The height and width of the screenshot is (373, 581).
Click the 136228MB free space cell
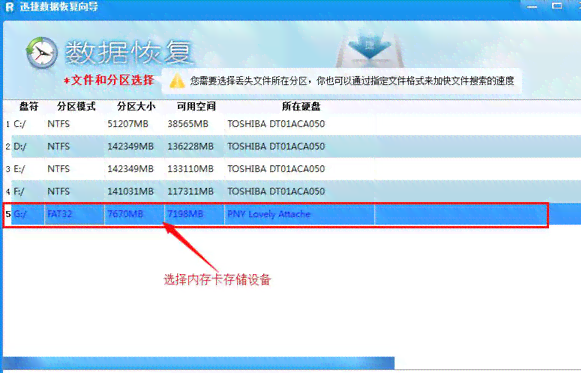pos(190,147)
